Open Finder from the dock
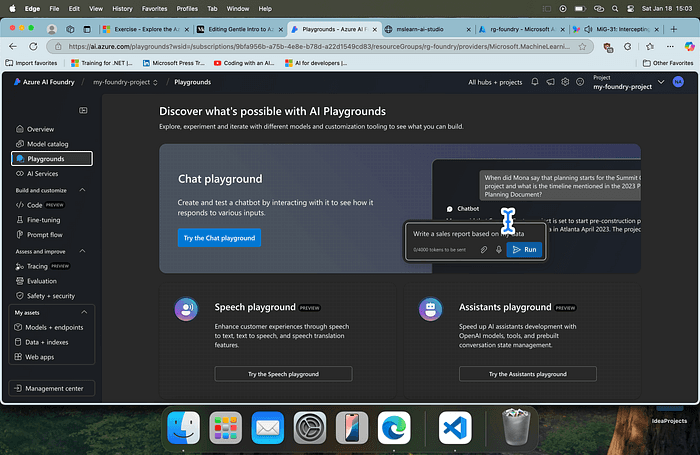700x455 pixels. (x=183, y=428)
